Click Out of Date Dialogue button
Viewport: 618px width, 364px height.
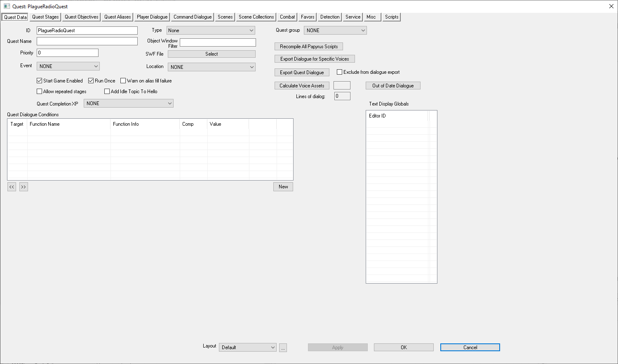coord(393,86)
